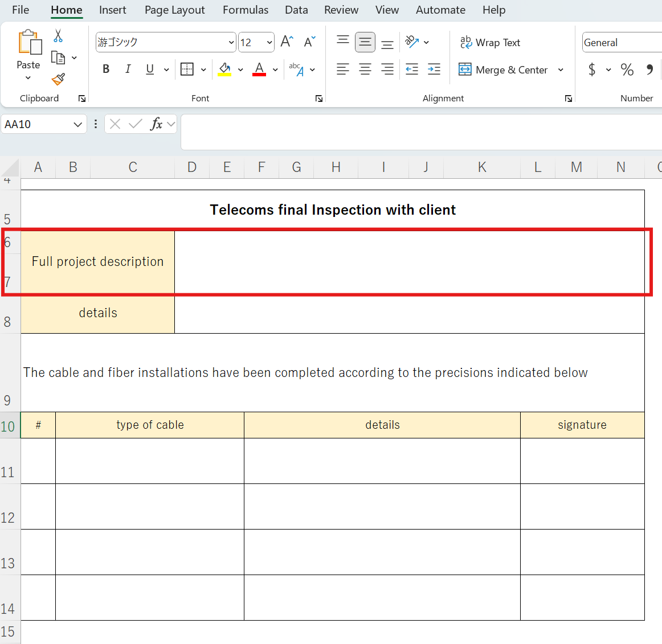
Task: Select the Format Painter brush icon
Action: tap(58, 79)
